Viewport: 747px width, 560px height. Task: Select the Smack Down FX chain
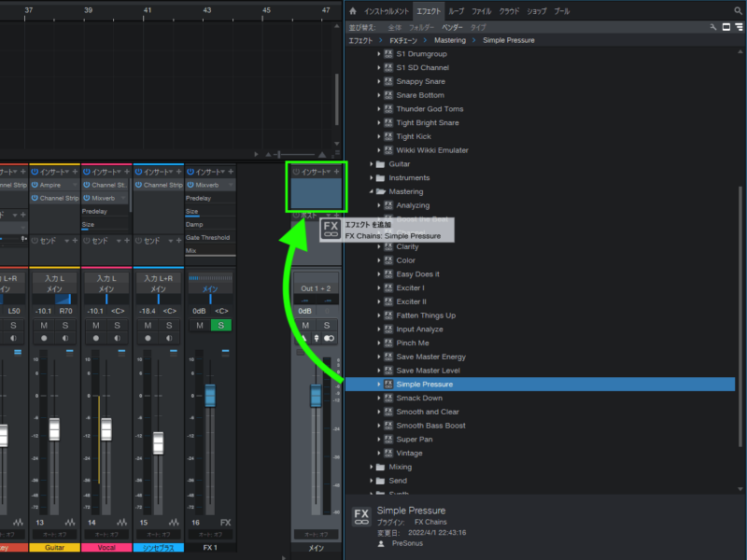pos(418,398)
